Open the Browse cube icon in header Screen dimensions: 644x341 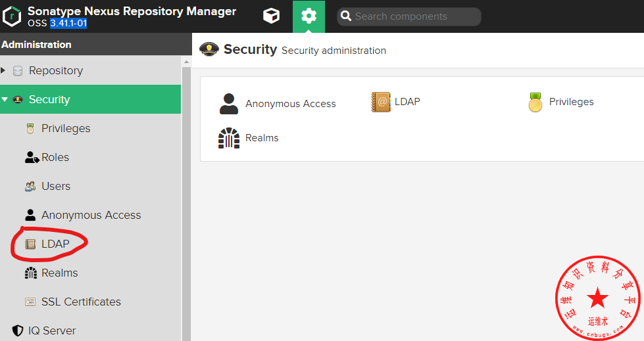coord(271,16)
